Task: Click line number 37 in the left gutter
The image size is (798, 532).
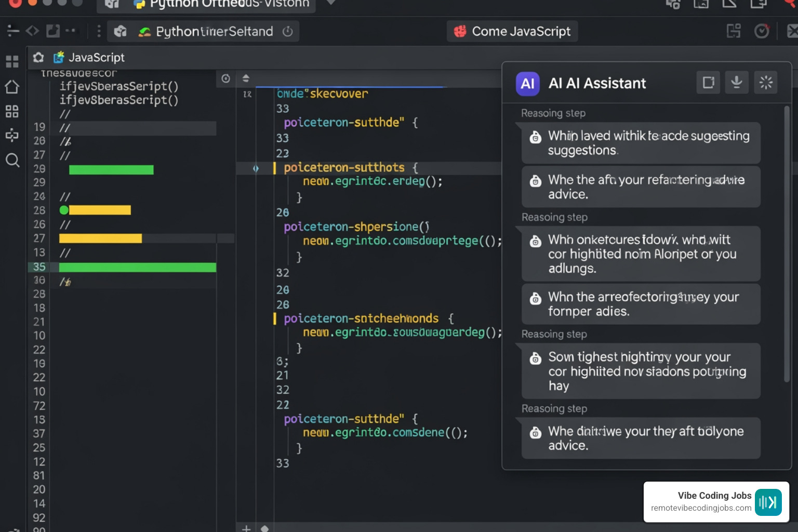Action: click(x=39, y=434)
